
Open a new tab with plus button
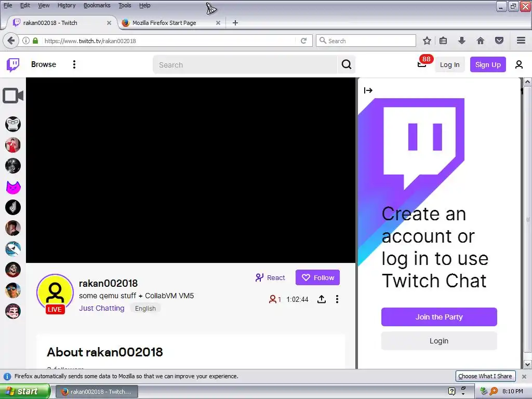point(235,23)
